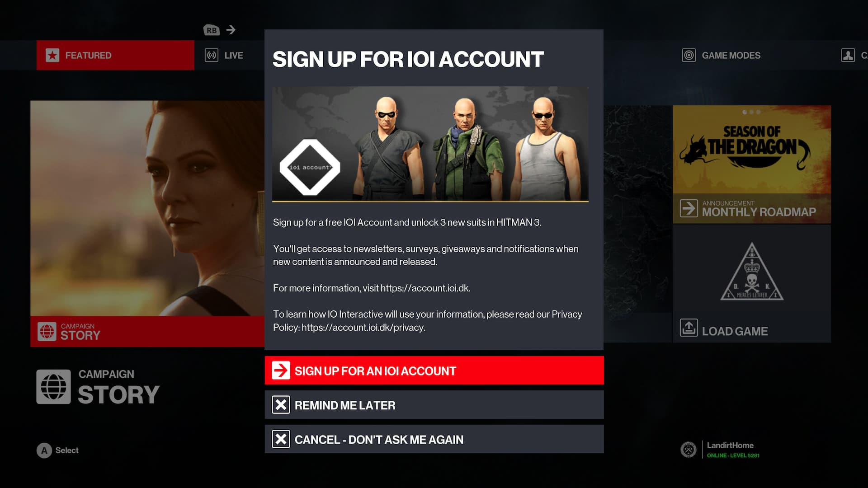Viewport: 868px width, 488px height.
Task: Click the Load Game upload icon
Action: 689,328
